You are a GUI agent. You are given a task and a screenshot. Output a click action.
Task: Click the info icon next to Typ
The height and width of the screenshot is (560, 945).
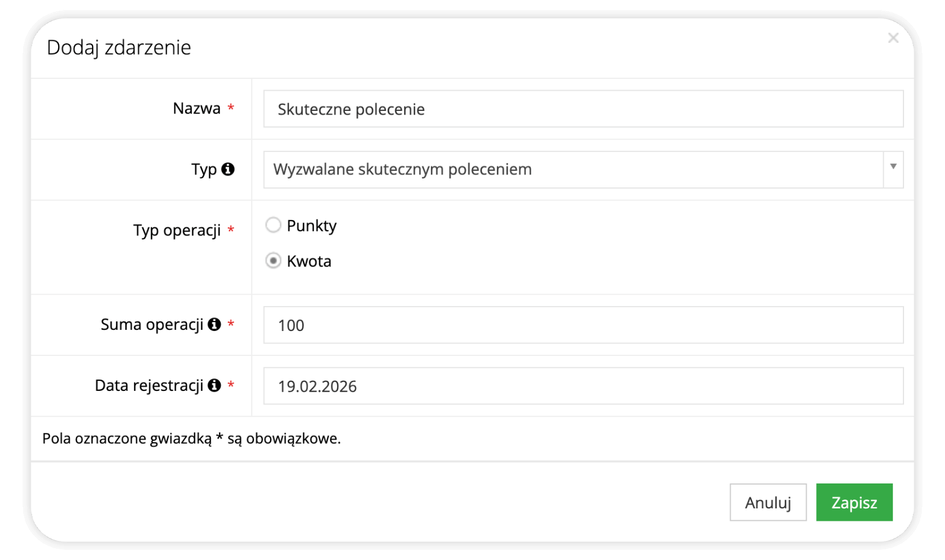pyautogui.click(x=228, y=170)
